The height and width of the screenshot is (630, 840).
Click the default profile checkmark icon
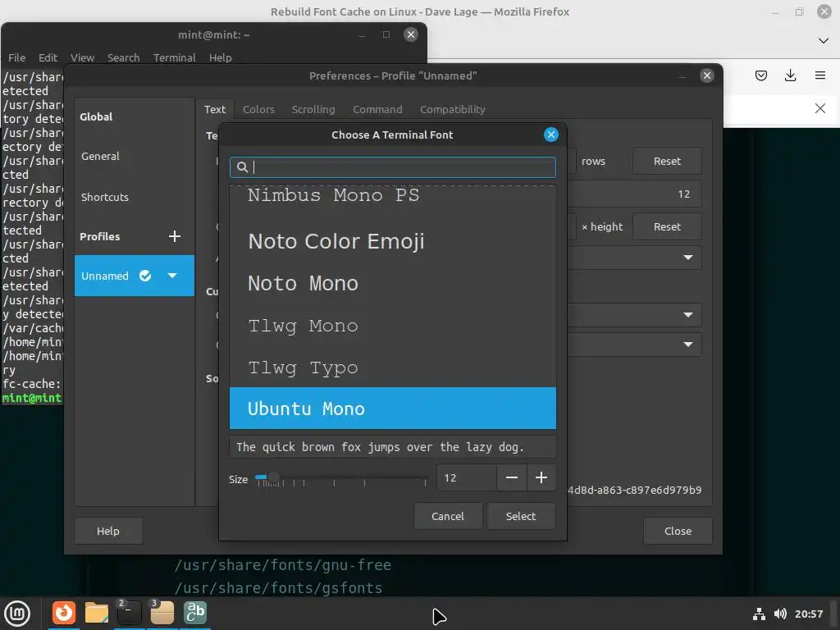145,276
